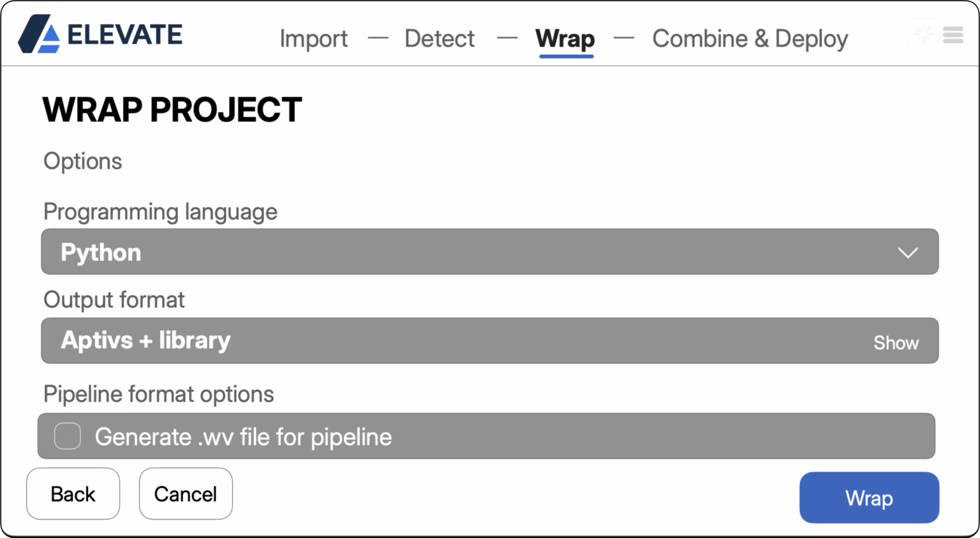Image resolution: width=980 pixels, height=538 pixels.
Task: Click the 'Output format' field label
Action: tap(114, 300)
